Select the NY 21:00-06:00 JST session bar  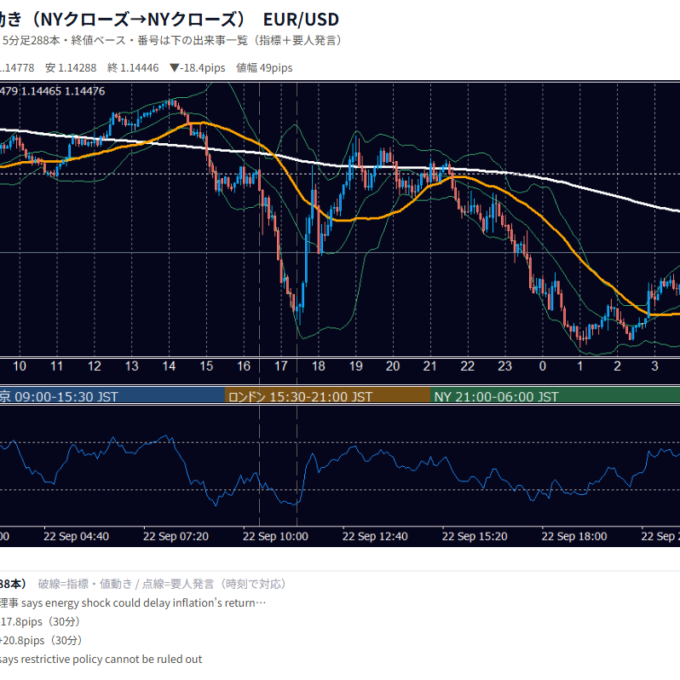click(x=555, y=396)
